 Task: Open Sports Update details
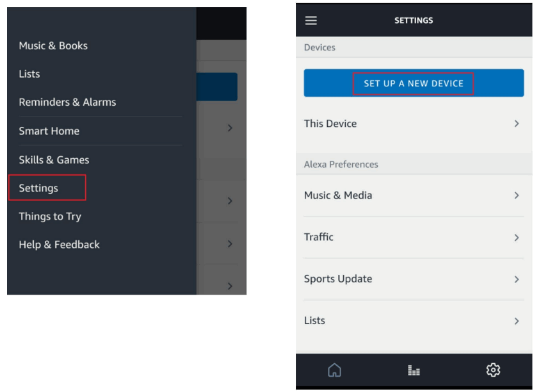414,279
